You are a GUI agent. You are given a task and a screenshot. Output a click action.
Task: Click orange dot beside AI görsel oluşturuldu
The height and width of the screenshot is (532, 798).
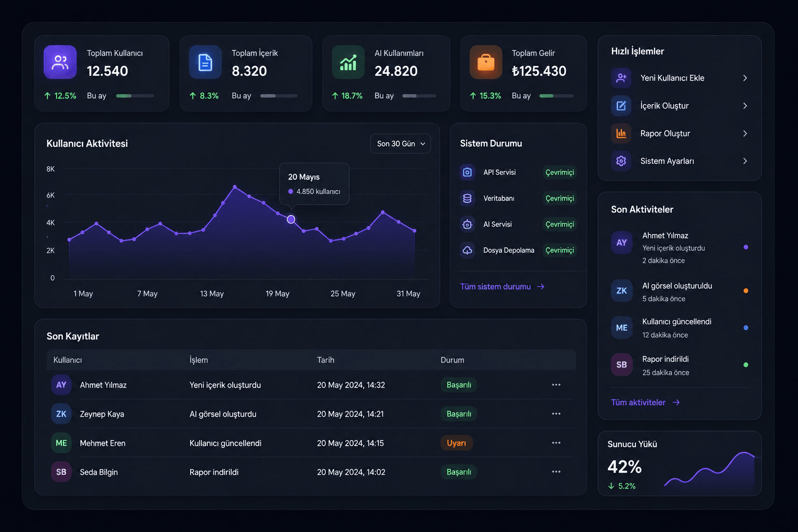point(746,291)
